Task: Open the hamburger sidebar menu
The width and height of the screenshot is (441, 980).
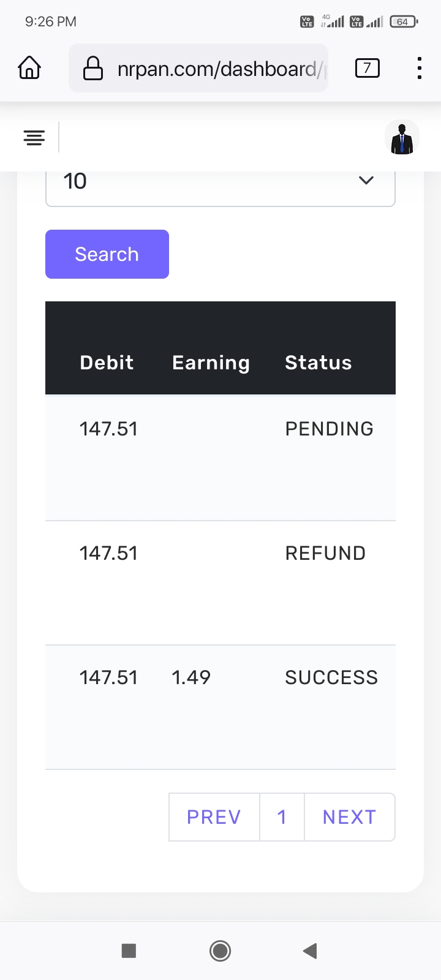Action: [x=34, y=137]
